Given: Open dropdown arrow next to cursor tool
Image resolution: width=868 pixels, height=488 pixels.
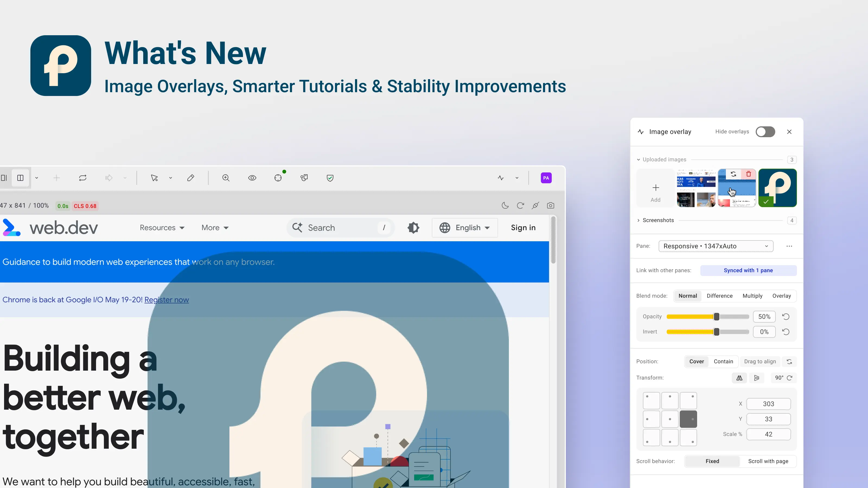Looking at the screenshot, I should (x=171, y=178).
